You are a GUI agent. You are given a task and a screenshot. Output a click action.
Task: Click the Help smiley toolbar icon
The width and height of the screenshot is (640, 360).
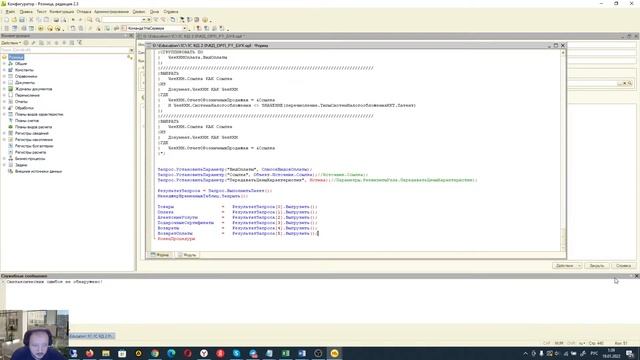(205, 20)
